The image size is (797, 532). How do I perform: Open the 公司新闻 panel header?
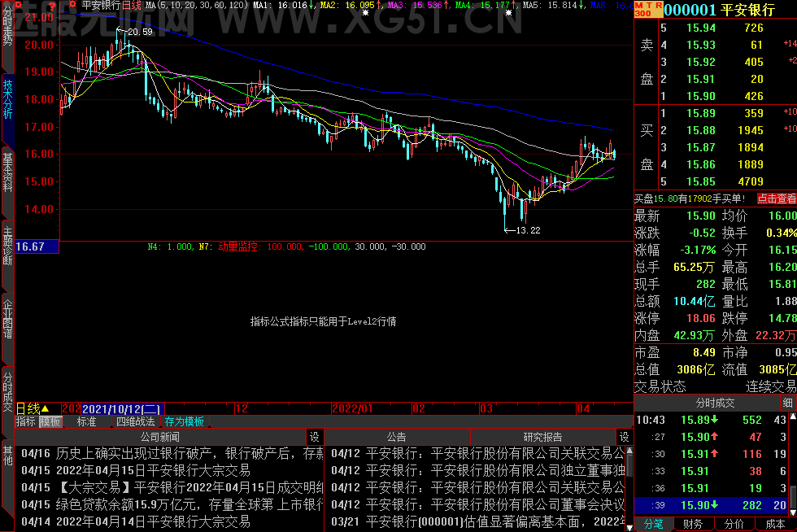point(160,437)
